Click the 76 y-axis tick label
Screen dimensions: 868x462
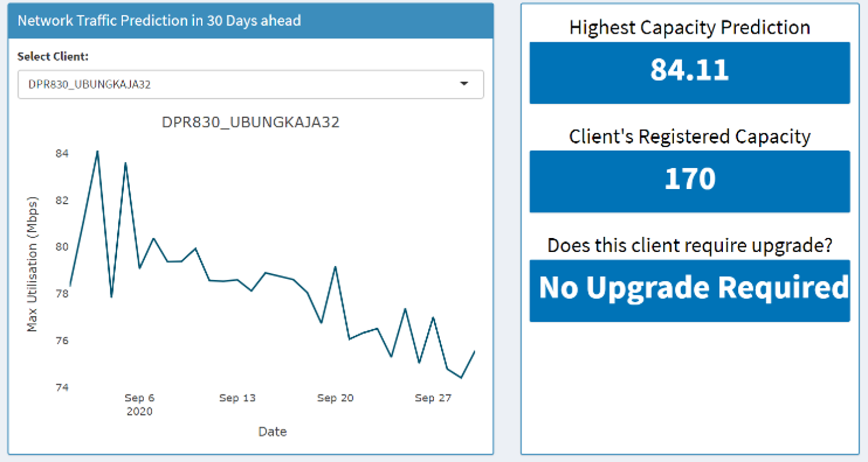point(62,340)
